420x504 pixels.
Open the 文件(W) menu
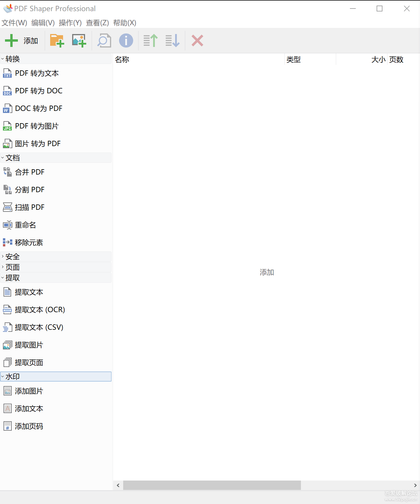14,23
